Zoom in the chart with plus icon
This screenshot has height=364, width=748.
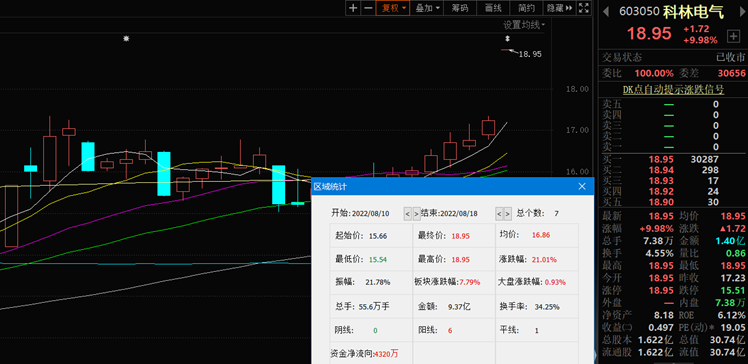tap(353, 8)
